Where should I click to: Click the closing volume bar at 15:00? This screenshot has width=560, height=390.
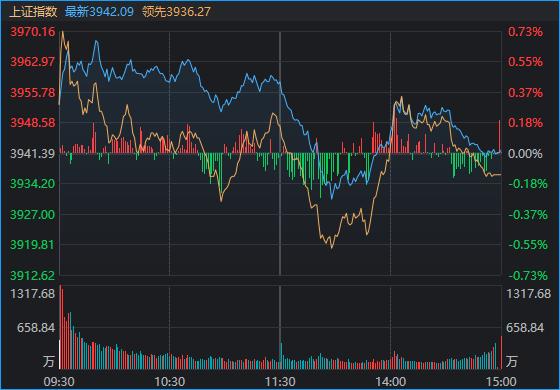tap(501, 352)
